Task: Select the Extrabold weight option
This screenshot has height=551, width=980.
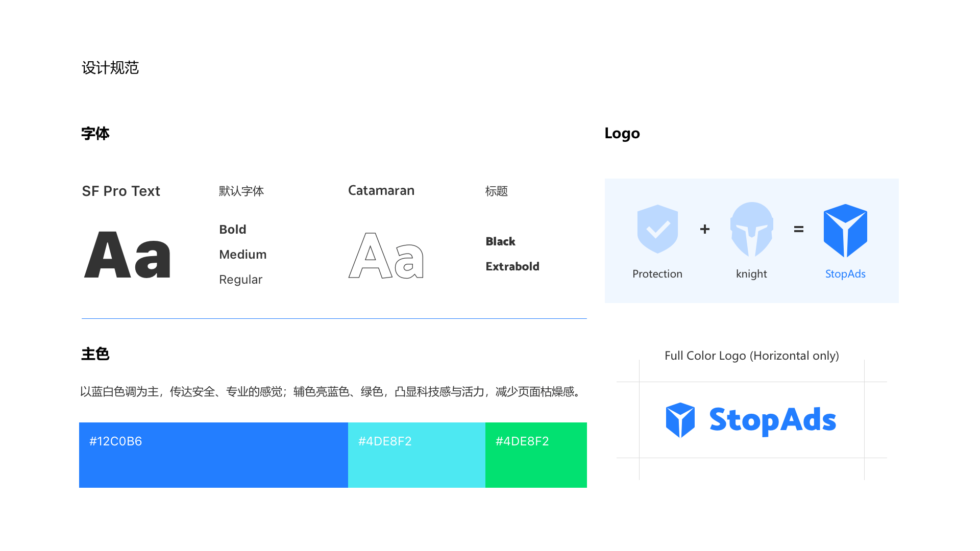Action: (x=512, y=266)
